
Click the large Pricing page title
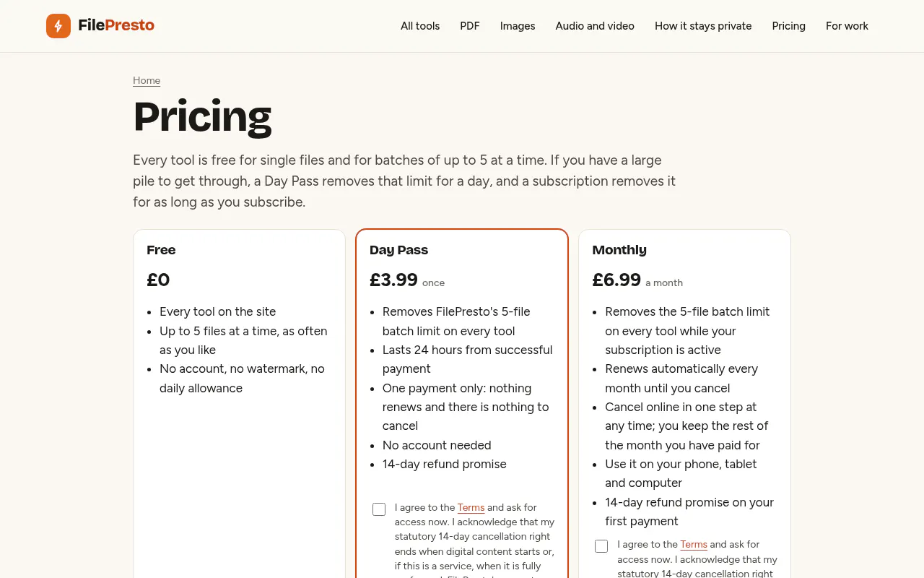tap(202, 116)
